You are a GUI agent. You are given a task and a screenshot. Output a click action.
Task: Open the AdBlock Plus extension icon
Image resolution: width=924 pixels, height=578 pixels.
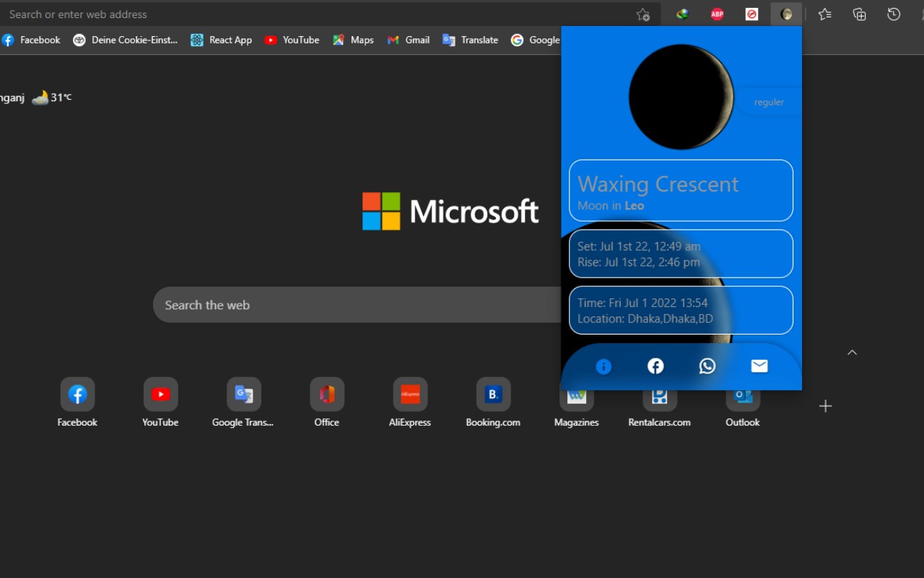click(x=717, y=14)
